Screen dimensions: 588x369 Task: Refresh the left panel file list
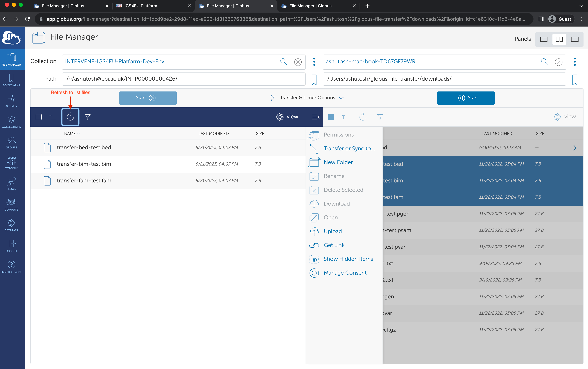[70, 117]
